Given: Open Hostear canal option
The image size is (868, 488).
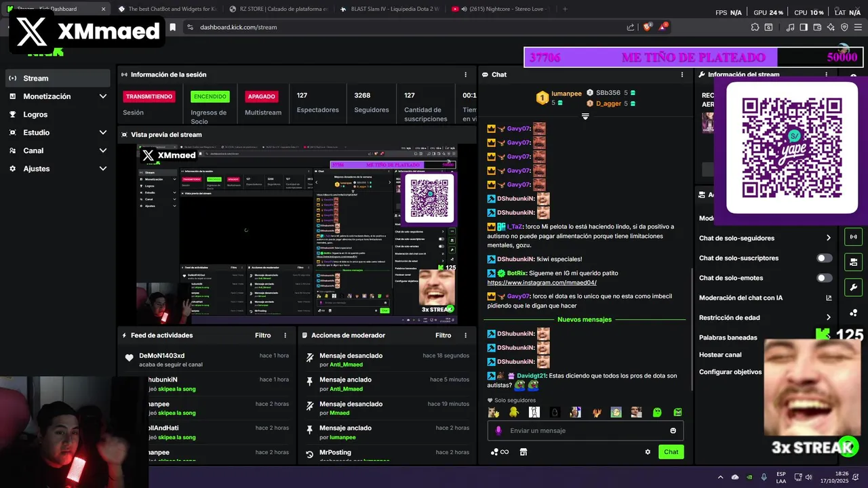Looking at the screenshot, I should 720,354.
